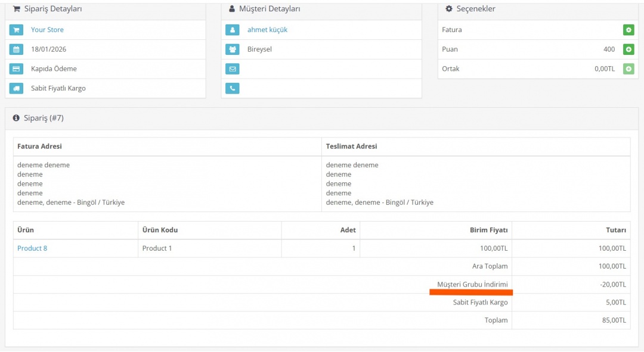
Task: Click the credit card icon beside Kapıda Ödeme
Action: (x=16, y=69)
